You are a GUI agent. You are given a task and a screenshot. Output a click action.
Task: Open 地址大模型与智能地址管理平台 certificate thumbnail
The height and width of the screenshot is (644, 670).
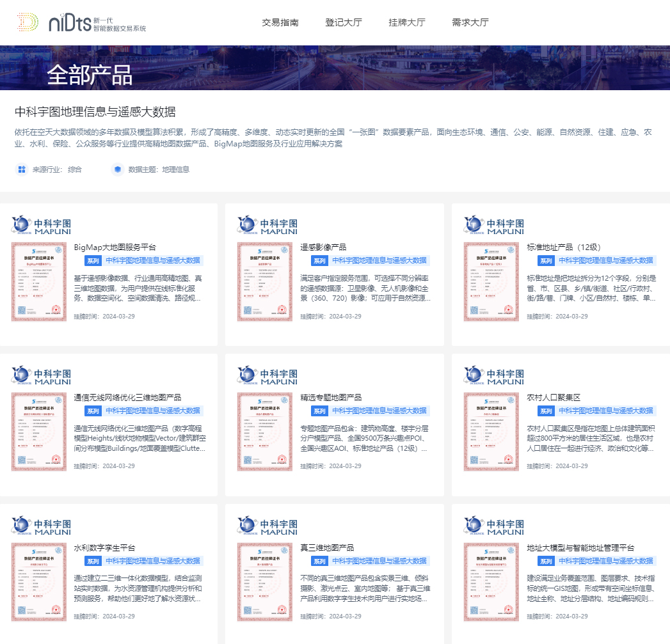pyautogui.click(x=491, y=582)
